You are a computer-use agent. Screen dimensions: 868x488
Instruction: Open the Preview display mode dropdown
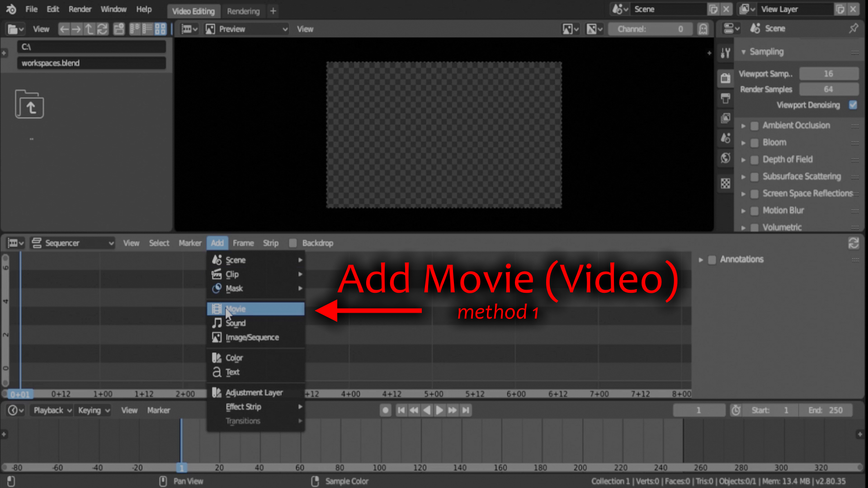tap(246, 29)
